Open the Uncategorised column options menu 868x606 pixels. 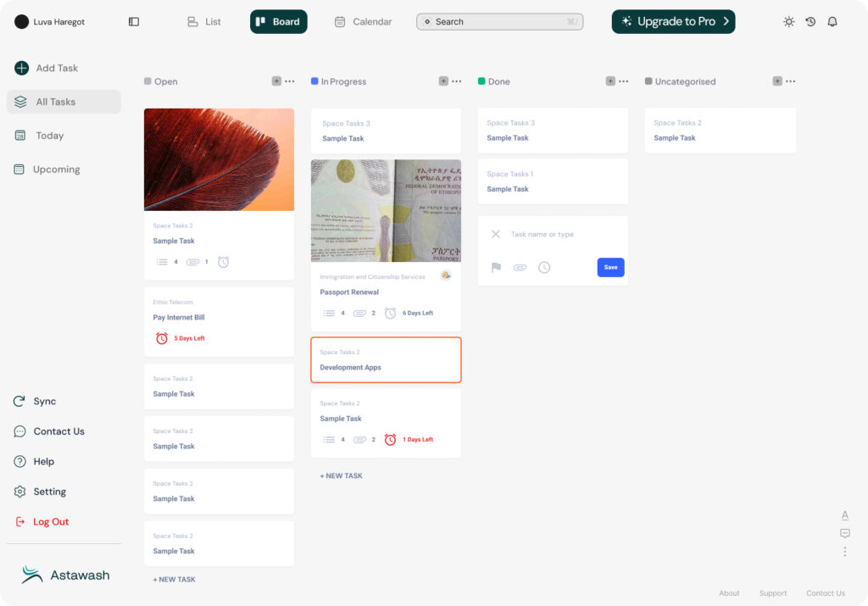pyautogui.click(x=791, y=81)
